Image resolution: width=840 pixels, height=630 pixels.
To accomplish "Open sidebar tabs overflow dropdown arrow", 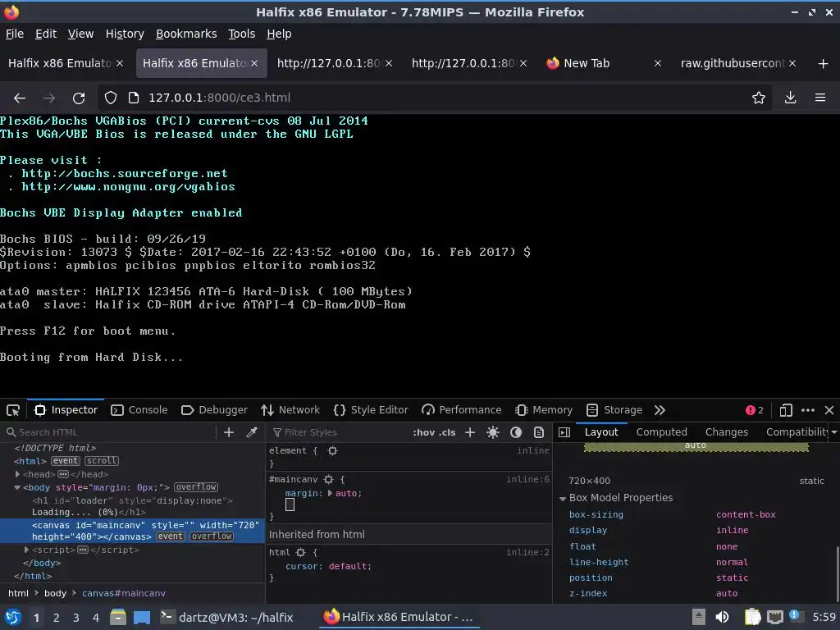I will tap(834, 432).
